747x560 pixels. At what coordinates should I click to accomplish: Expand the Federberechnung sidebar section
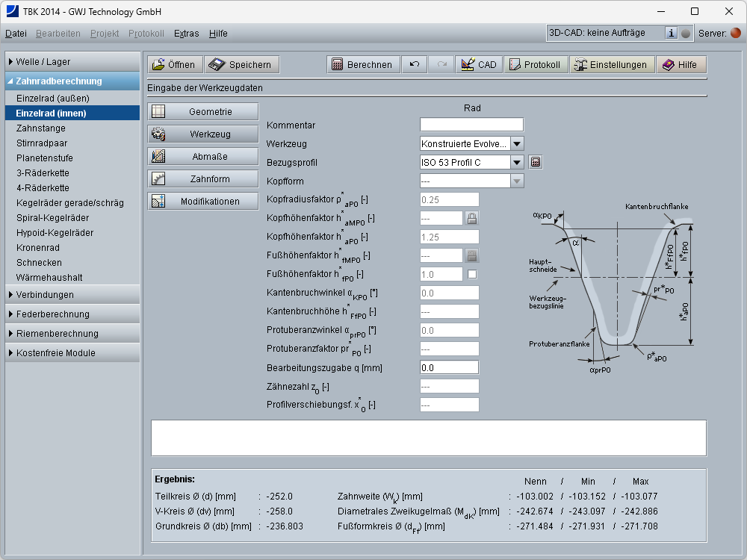click(72, 314)
